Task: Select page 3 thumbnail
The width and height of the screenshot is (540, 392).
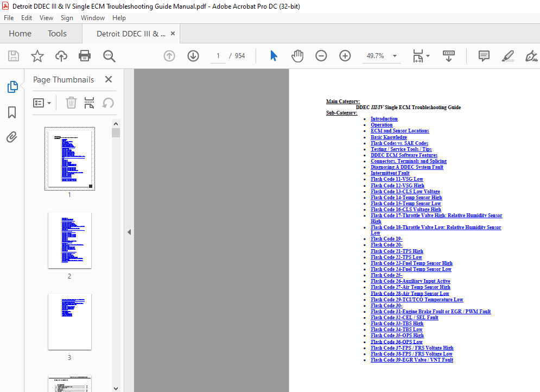Action: coord(69,322)
